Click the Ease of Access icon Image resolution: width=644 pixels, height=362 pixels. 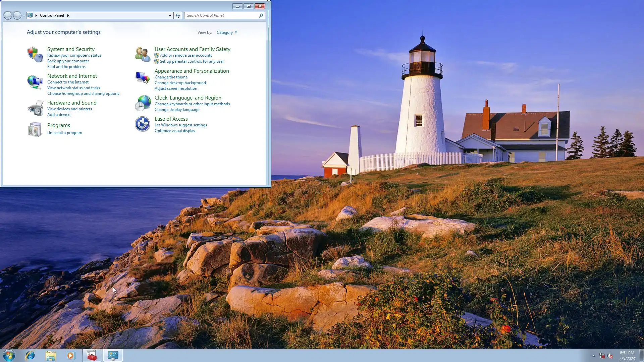(143, 124)
